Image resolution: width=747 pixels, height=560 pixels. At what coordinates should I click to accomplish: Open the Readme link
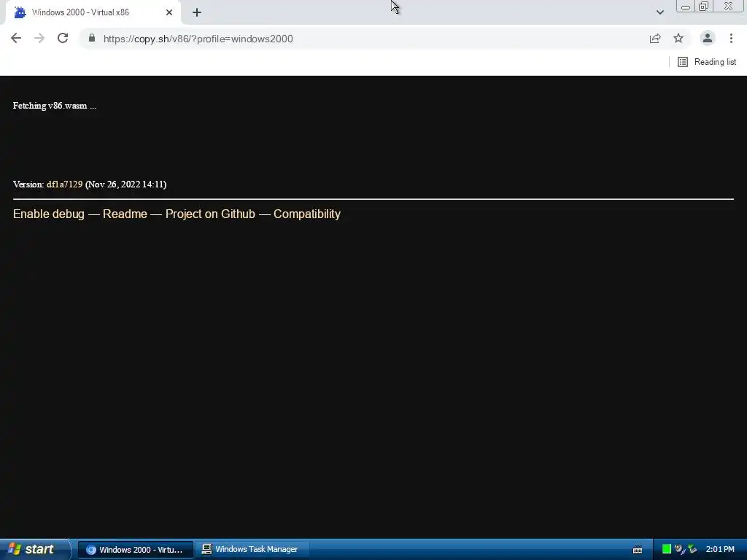125,214
